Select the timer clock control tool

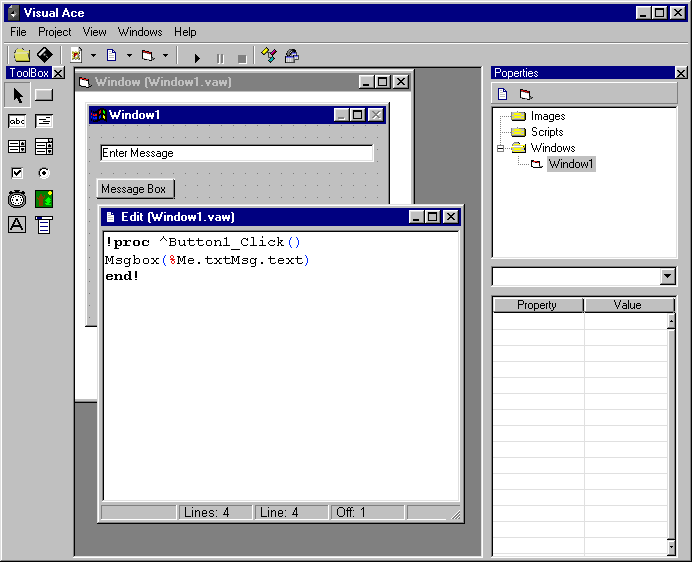(18, 199)
